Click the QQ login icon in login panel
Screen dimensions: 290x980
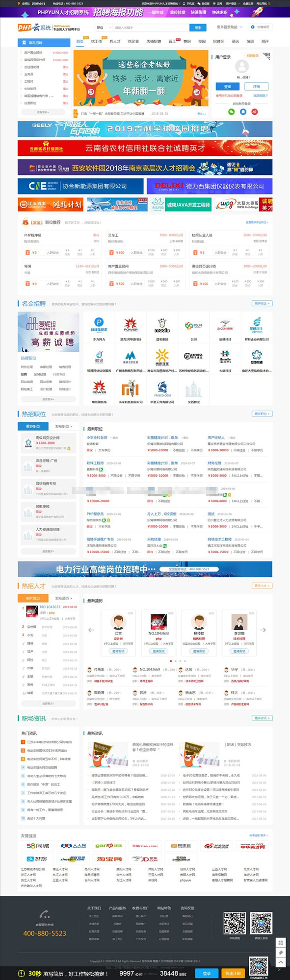(242, 112)
